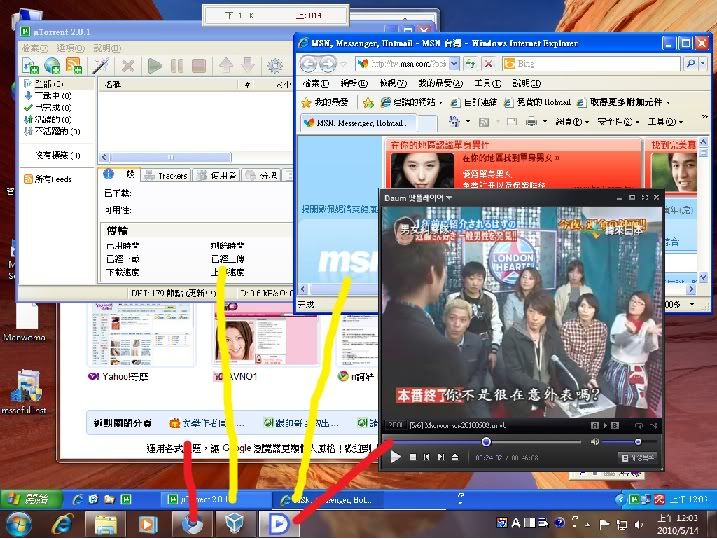Click the IE Favorites star icon

[x=305, y=102]
